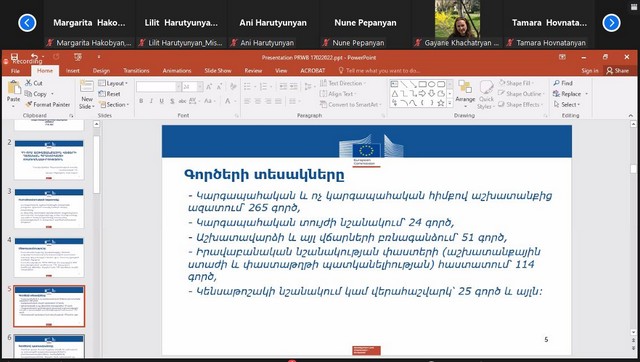Switch to the Transitions tab
This screenshot has width=640, height=362.
point(136,71)
